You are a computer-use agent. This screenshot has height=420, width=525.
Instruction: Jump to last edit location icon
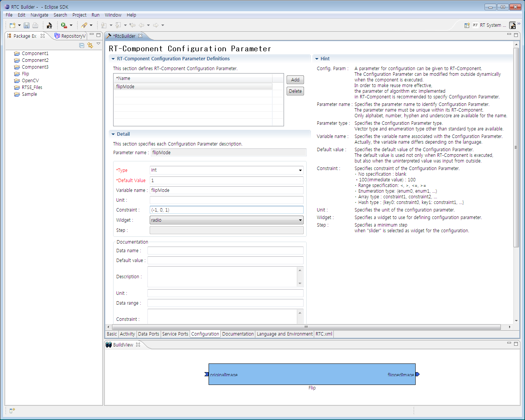(x=132, y=25)
